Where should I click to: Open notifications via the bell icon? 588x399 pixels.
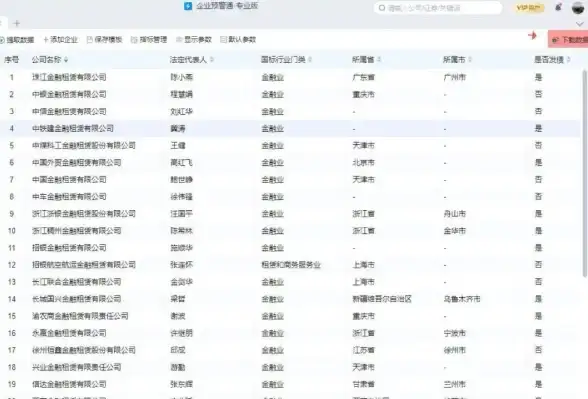(558, 7)
